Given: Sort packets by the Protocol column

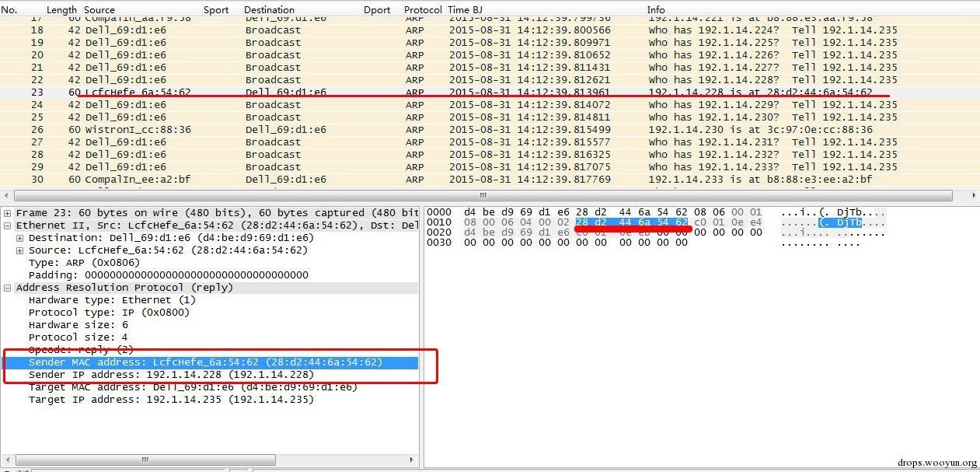Looking at the screenshot, I should click(x=423, y=10).
